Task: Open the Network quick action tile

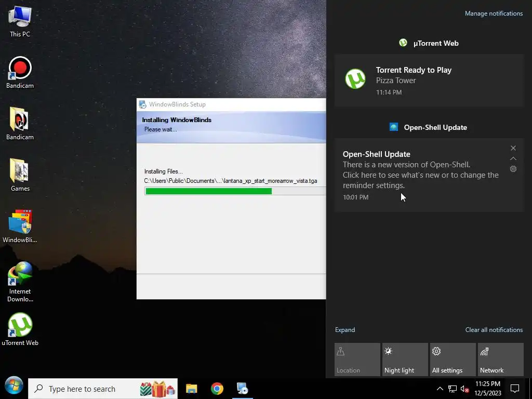Action: pos(501,360)
